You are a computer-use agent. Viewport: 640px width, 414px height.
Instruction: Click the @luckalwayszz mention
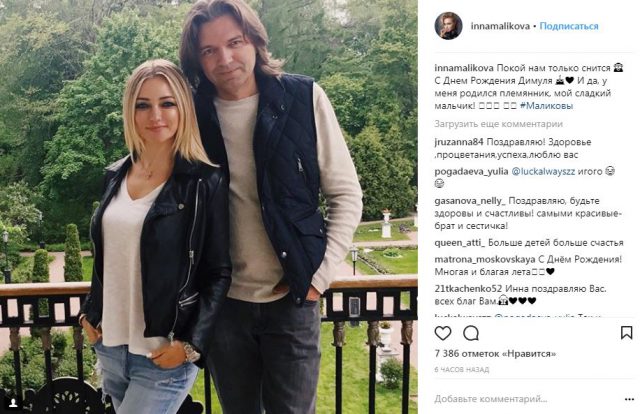pyautogui.click(x=543, y=171)
